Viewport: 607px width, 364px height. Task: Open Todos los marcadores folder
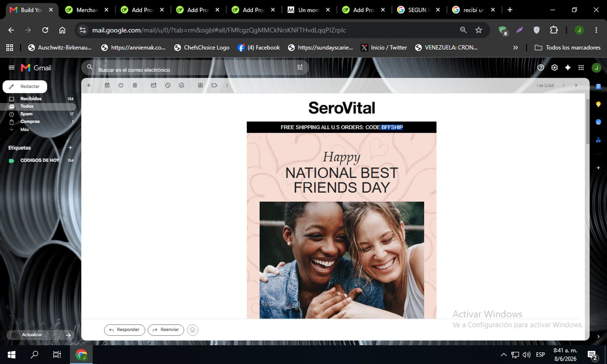[x=567, y=47]
